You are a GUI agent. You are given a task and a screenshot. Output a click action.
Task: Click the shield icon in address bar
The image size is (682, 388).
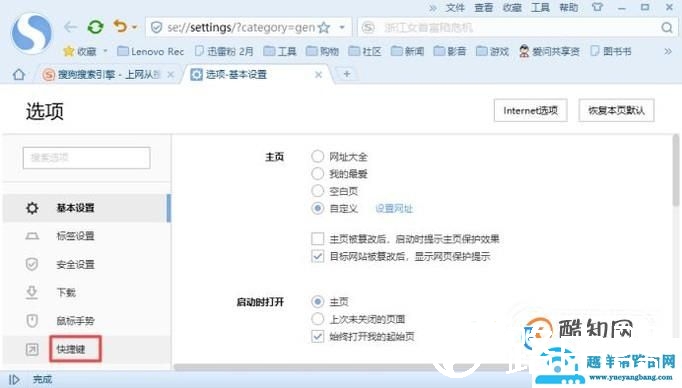(156, 28)
